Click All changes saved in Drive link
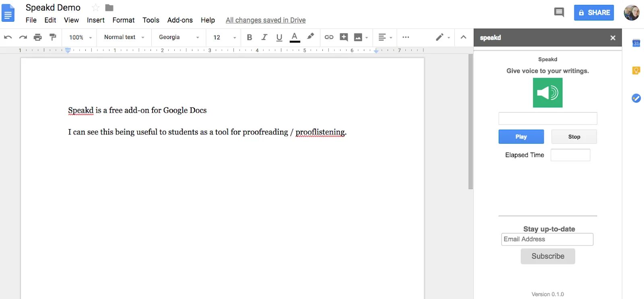The height and width of the screenshot is (299, 644). [266, 20]
